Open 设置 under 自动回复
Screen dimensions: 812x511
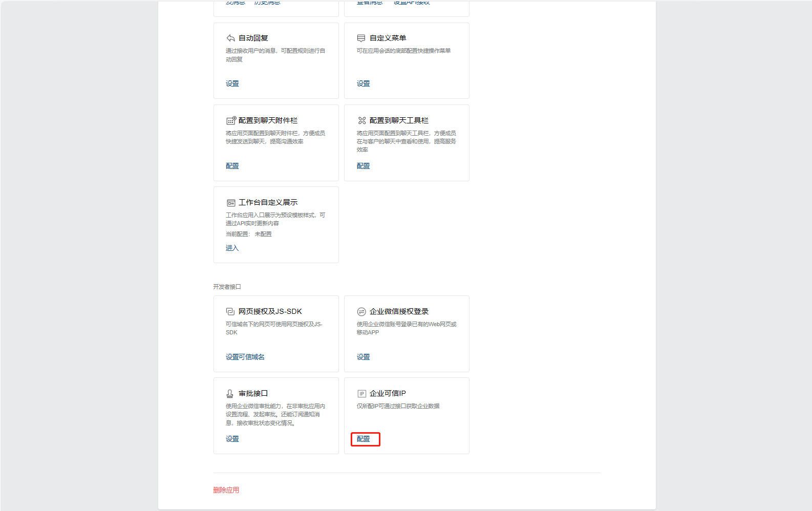(232, 83)
